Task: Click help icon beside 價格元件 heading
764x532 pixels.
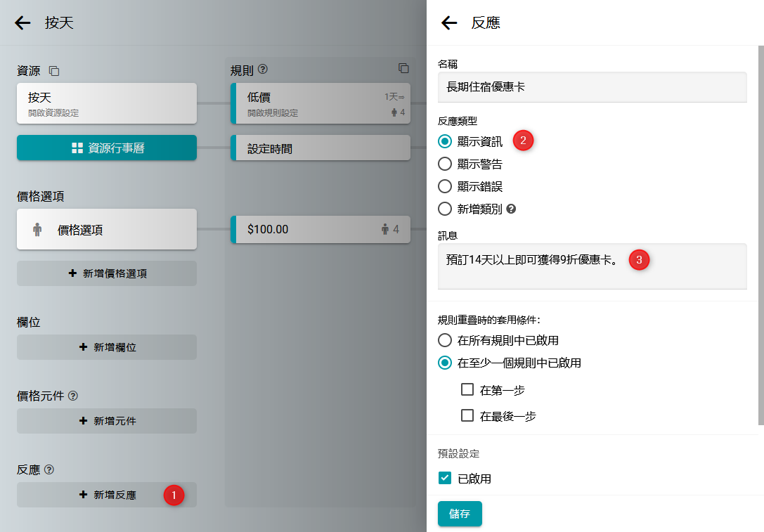Action: click(73, 396)
